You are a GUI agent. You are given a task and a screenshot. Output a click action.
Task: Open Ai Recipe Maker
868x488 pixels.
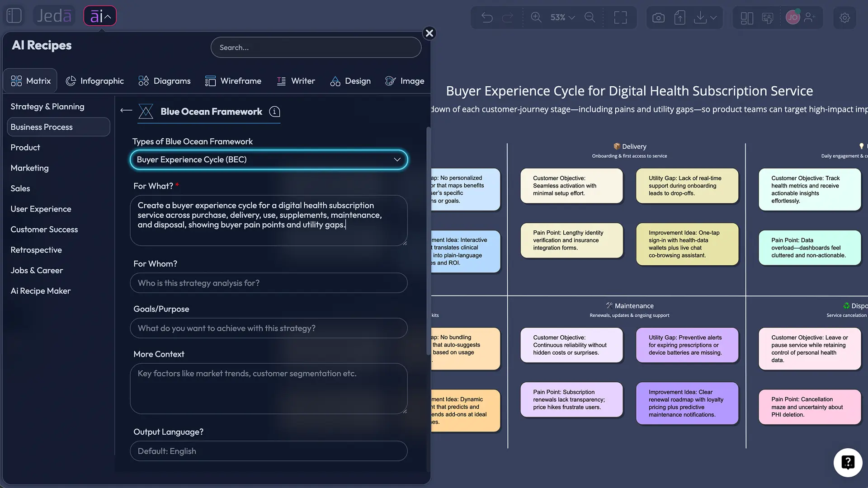[41, 291]
